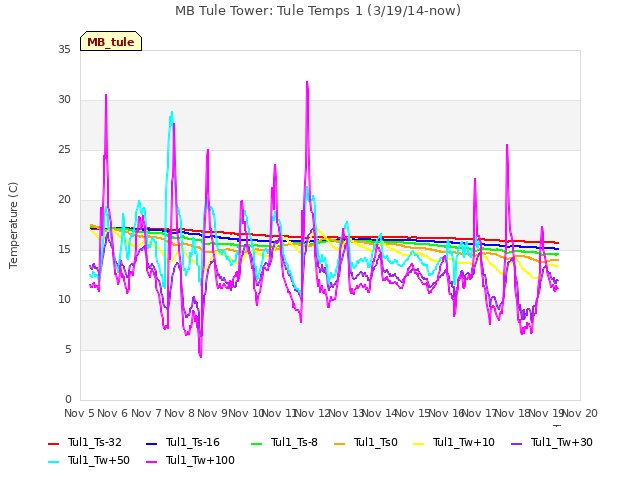Click the magenta minimum below 5 on Nov 8
The height and width of the screenshot is (480, 640).
coord(201,356)
